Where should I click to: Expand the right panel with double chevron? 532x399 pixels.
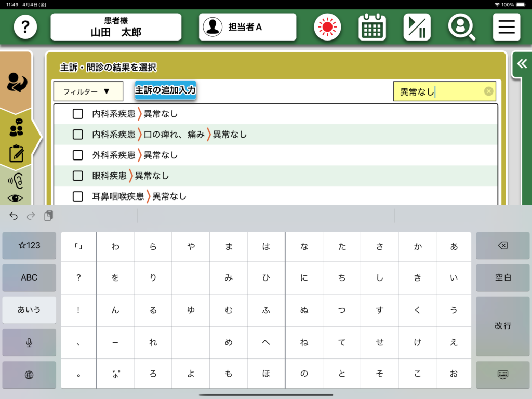(522, 64)
